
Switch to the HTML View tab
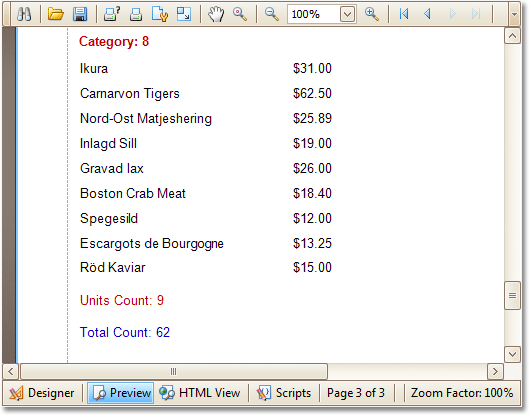[200, 393]
